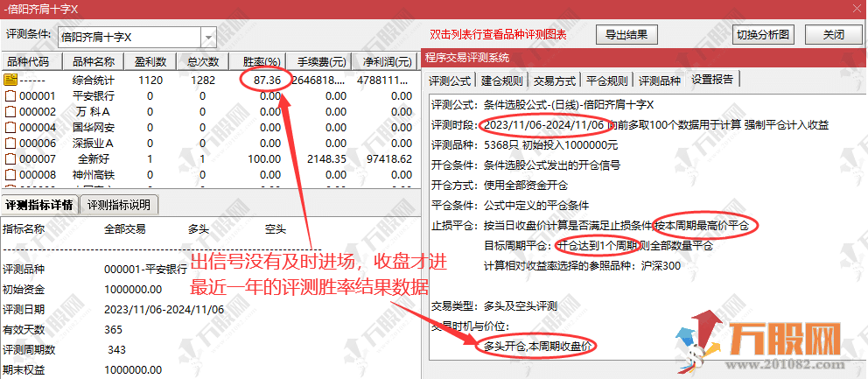Select the 评测指标详情 tab
The width and height of the screenshot is (868, 379).
coord(39,206)
